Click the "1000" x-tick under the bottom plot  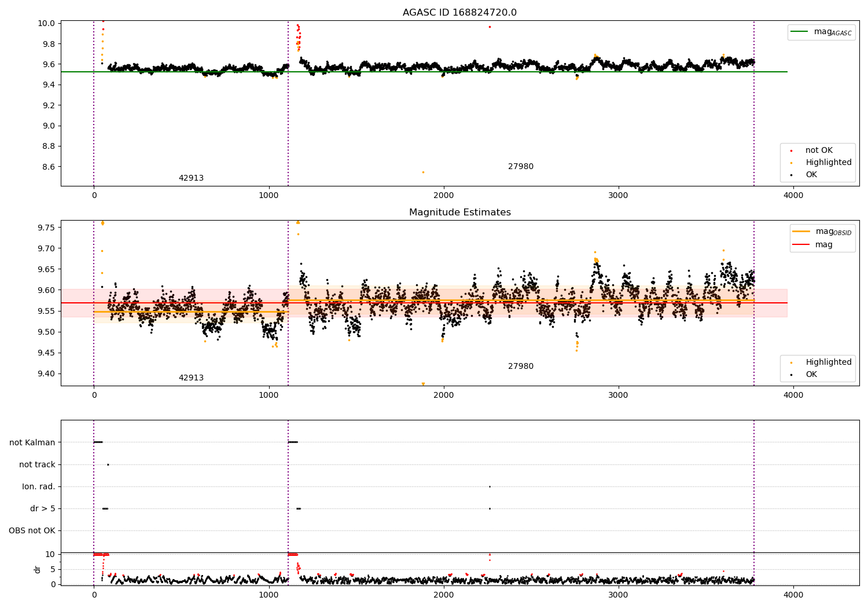click(x=269, y=595)
